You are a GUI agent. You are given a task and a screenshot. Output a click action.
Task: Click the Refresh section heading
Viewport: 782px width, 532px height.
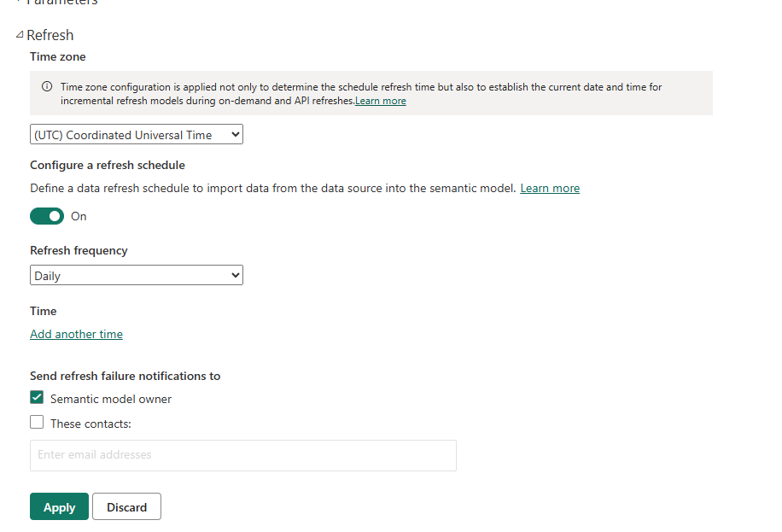coord(50,35)
